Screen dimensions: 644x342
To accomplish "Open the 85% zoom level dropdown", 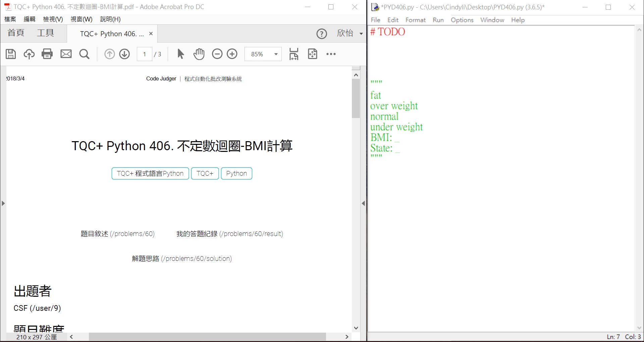I will tap(276, 54).
